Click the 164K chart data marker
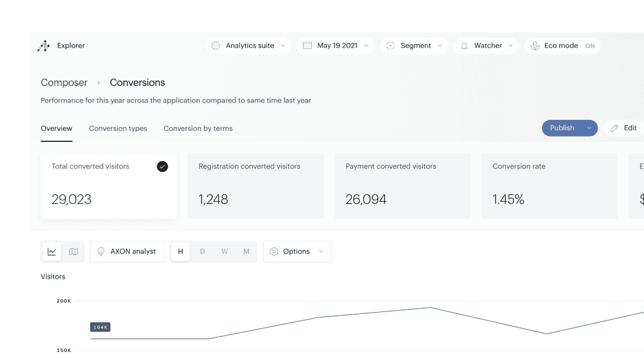Image resolution: width=644 pixels, height=358 pixels. click(x=100, y=327)
